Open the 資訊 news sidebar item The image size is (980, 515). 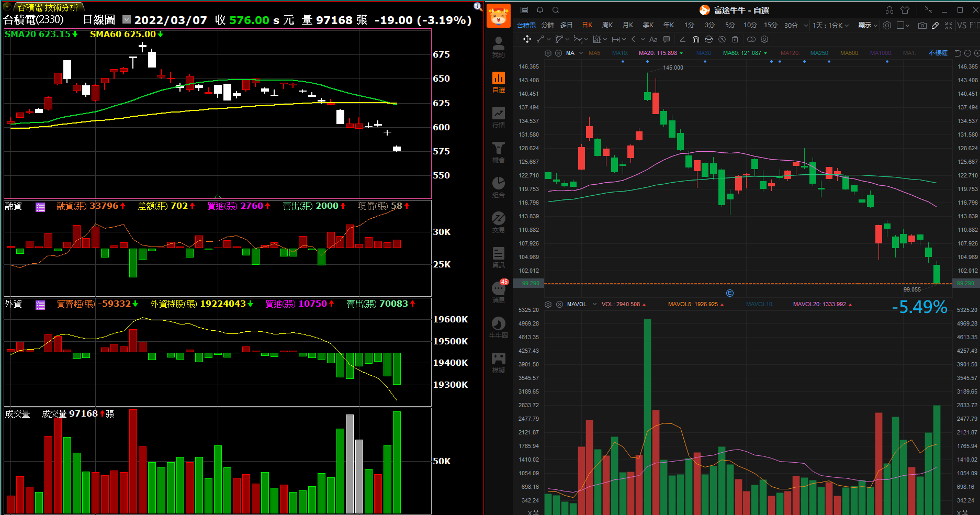(x=499, y=257)
